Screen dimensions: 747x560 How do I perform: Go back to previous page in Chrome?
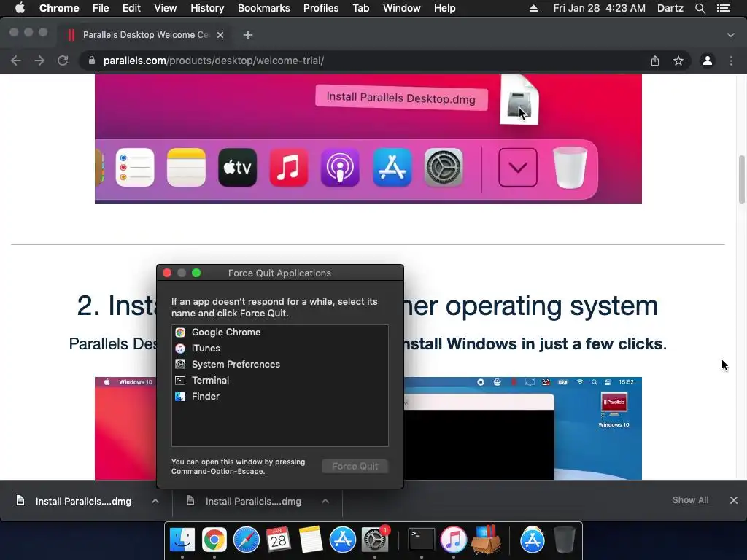click(x=16, y=61)
